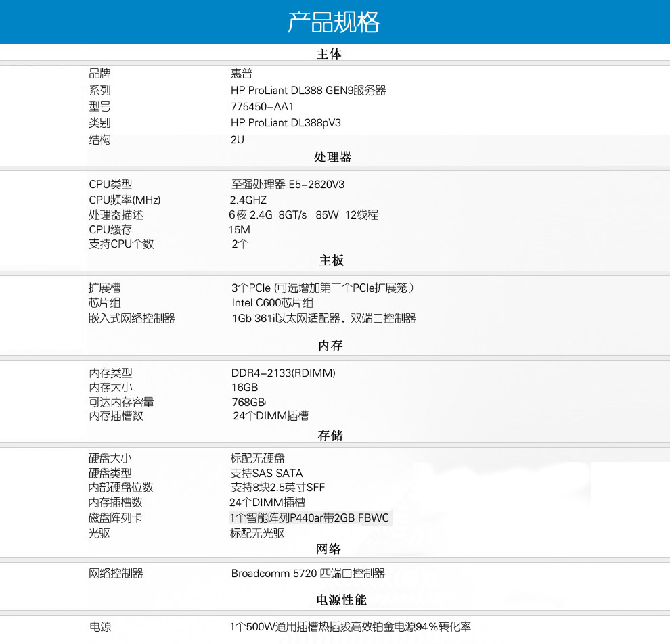The width and height of the screenshot is (670, 644).
Task: Select 标配无硬盘 value
Action: coord(258,459)
